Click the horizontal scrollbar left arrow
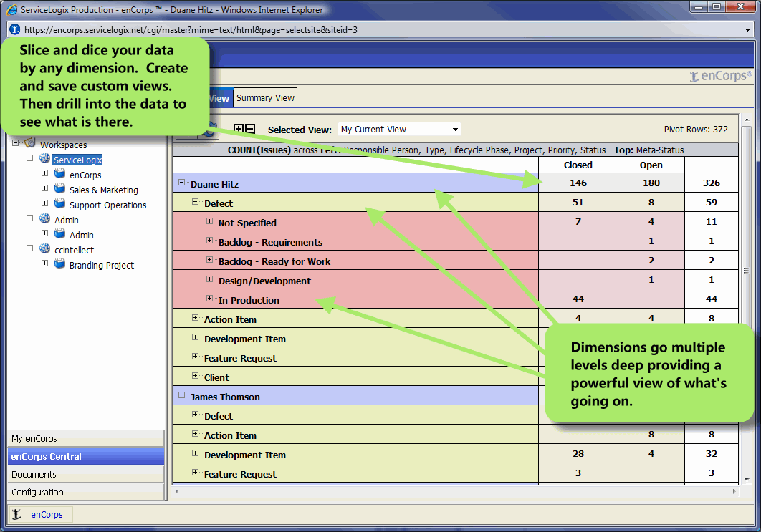Viewport: 761px width, 532px height. 177,491
